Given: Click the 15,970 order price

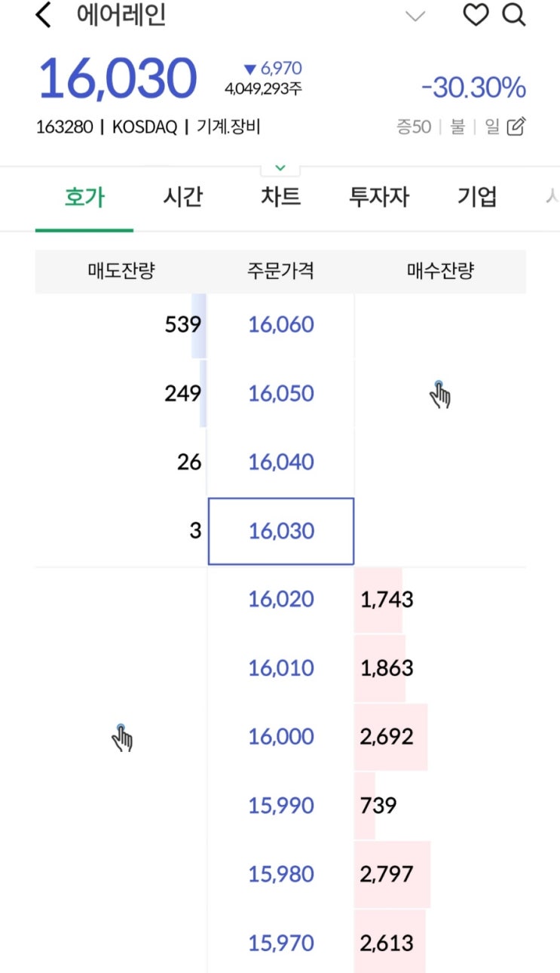Looking at the screenshot, I should point(281,943).
